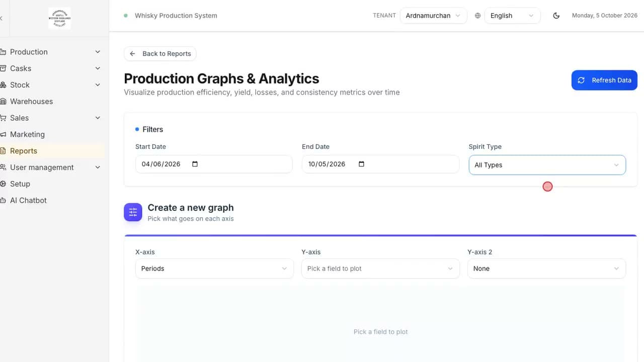
Task: Click the Casks icon in sidebar
Action: [x=3, y=68]
